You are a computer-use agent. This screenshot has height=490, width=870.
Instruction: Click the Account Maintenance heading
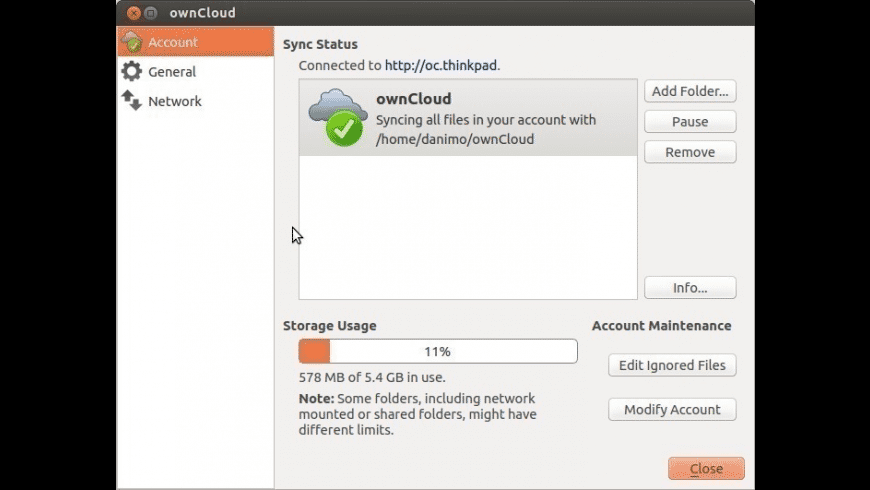661,326
